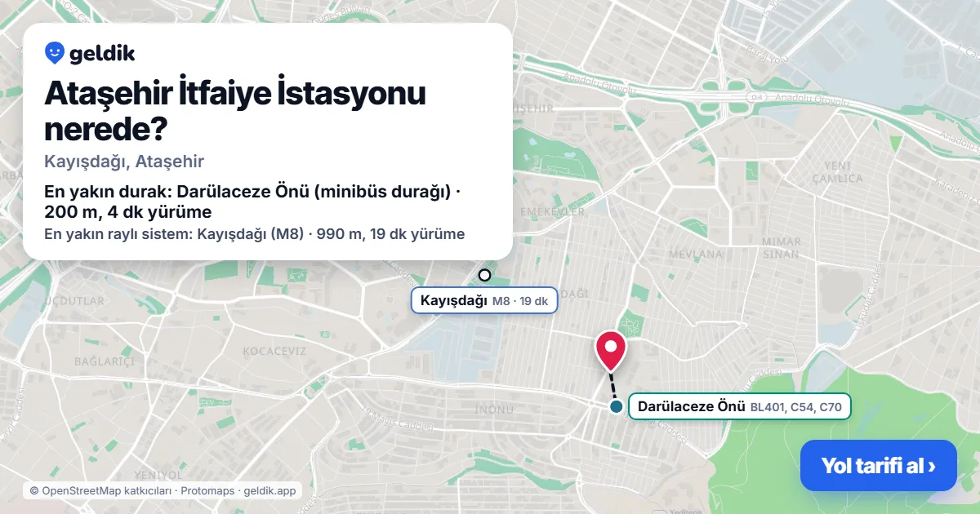Open the Kayışdağı M8 station label

coord(483,301)
